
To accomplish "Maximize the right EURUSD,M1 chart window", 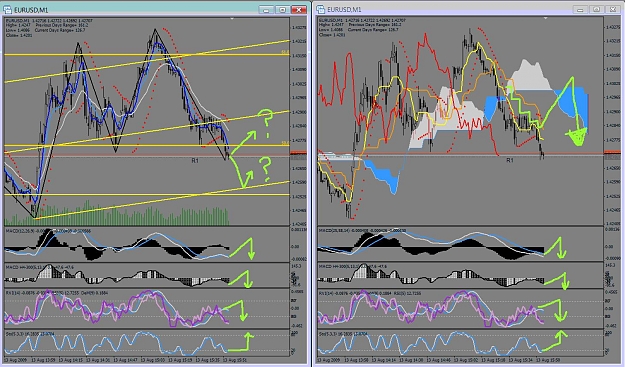I will (x=596, y=9).
